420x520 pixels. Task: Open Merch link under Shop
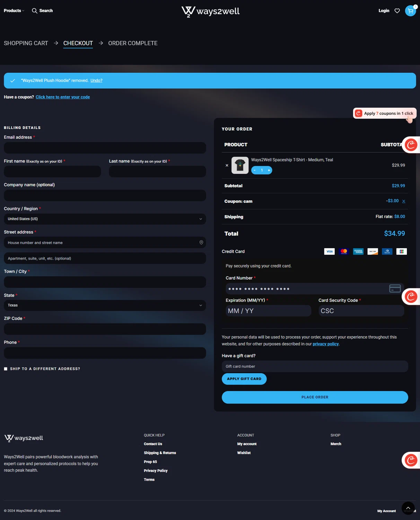pos(336,444)
